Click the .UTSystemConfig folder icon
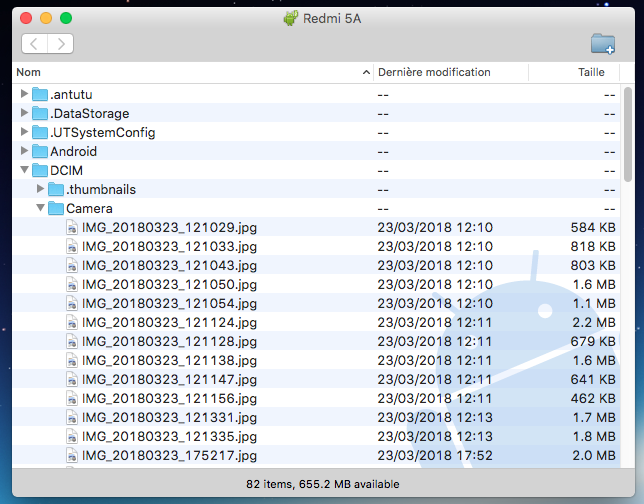 pyautogui.click(x=40, y=132)
